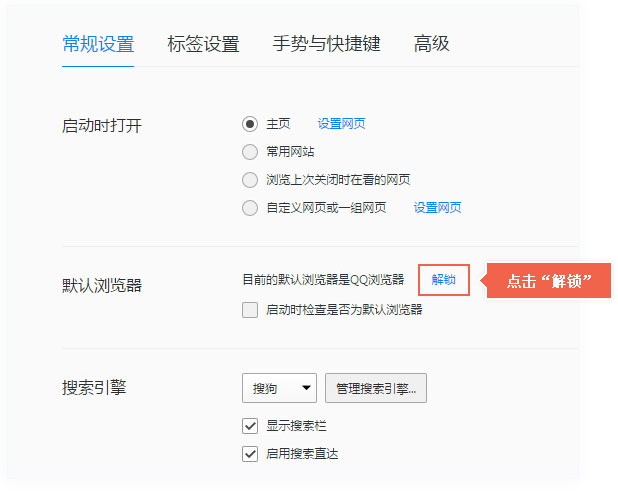618x498 pixels.
Task: Click 设置网页 link beside 主页
Action: (341, 124)
